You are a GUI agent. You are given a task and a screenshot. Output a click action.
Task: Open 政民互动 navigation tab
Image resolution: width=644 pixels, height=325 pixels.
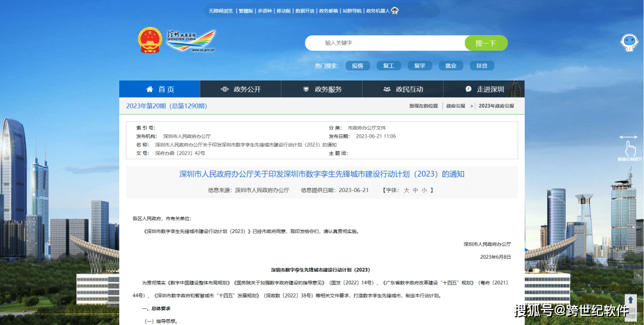[402, 89]
